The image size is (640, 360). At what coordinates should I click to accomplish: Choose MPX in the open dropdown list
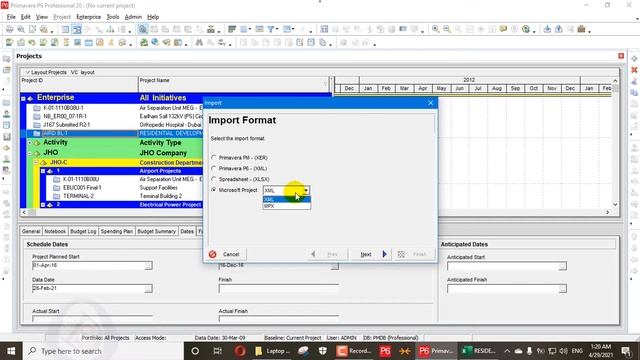coord(287,206)
